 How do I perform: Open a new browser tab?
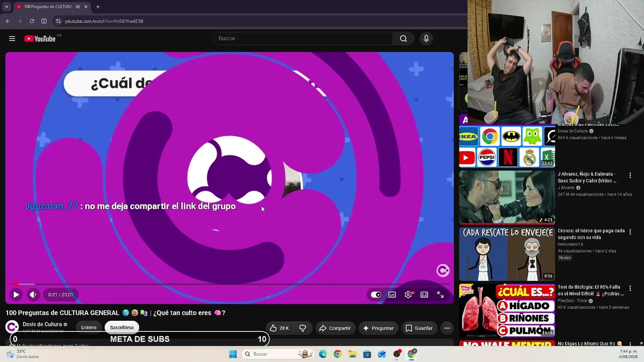tap(98, 7)
